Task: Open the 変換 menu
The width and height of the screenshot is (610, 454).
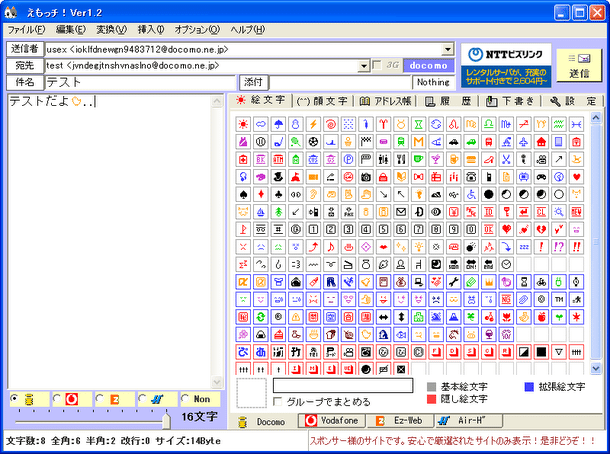Action: tap(112, 30)
